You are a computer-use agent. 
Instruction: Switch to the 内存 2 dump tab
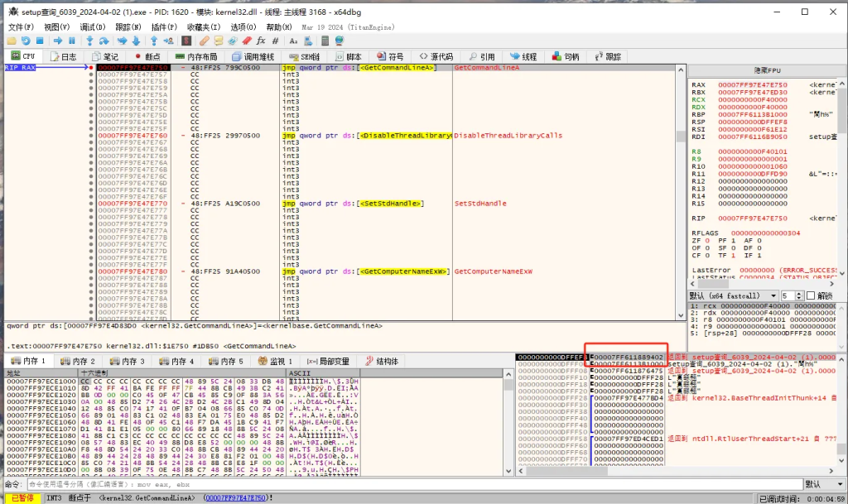(79, 362)
